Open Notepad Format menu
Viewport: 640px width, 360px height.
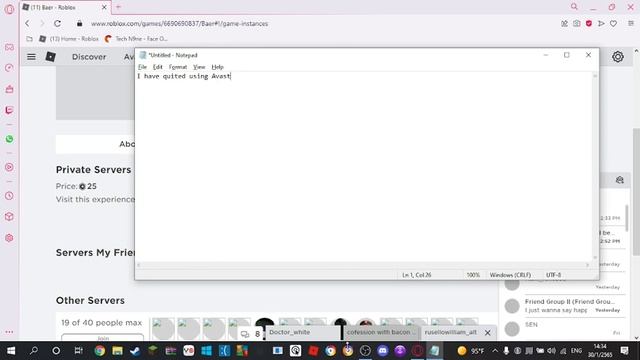pos(178,67)
